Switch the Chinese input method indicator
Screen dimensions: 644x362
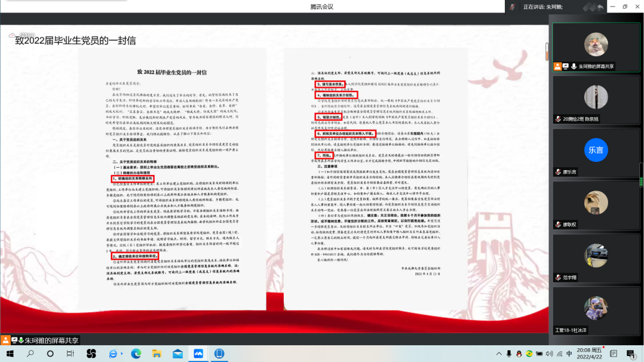[568, 354]
